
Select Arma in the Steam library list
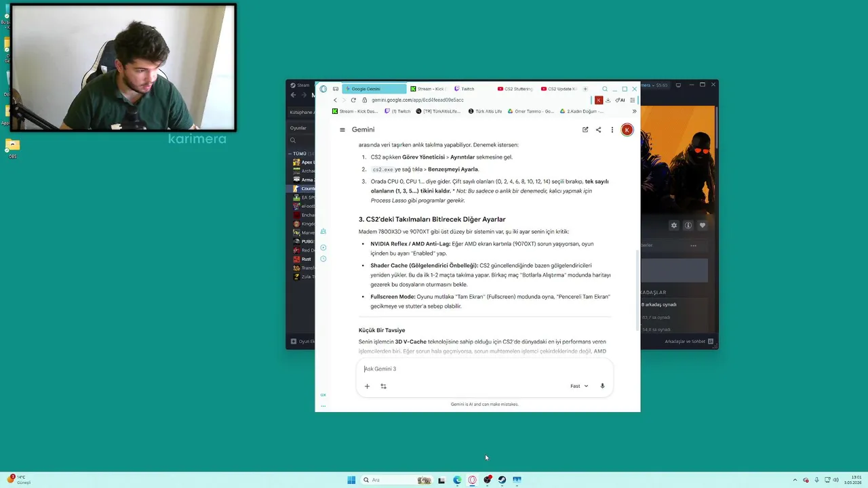coord(303,180)
